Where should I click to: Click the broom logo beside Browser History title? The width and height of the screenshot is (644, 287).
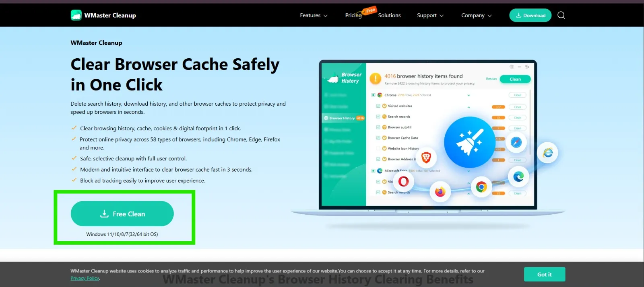333,78
